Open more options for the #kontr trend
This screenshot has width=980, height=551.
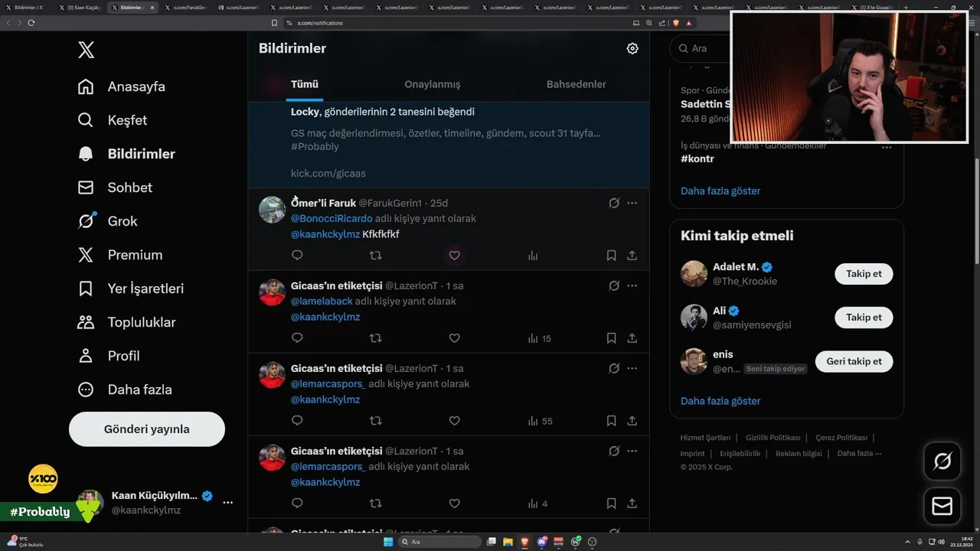tap(887, 147)
